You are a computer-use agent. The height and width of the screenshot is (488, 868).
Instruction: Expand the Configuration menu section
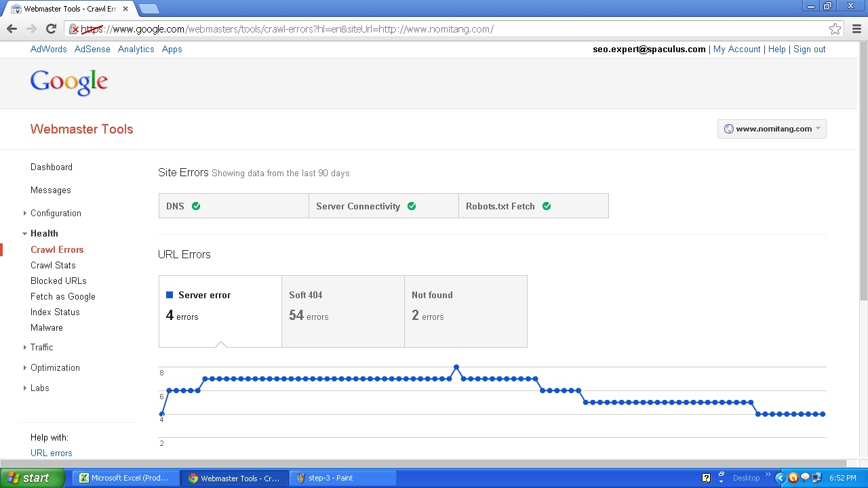point(25,213)
